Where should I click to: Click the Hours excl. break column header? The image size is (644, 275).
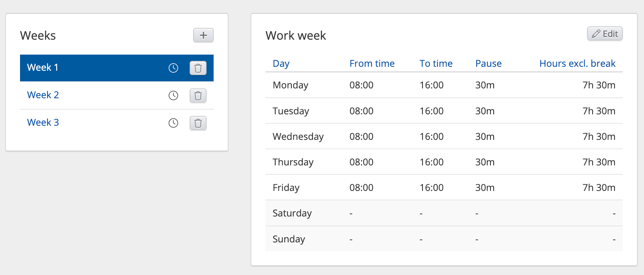point(577,64)
